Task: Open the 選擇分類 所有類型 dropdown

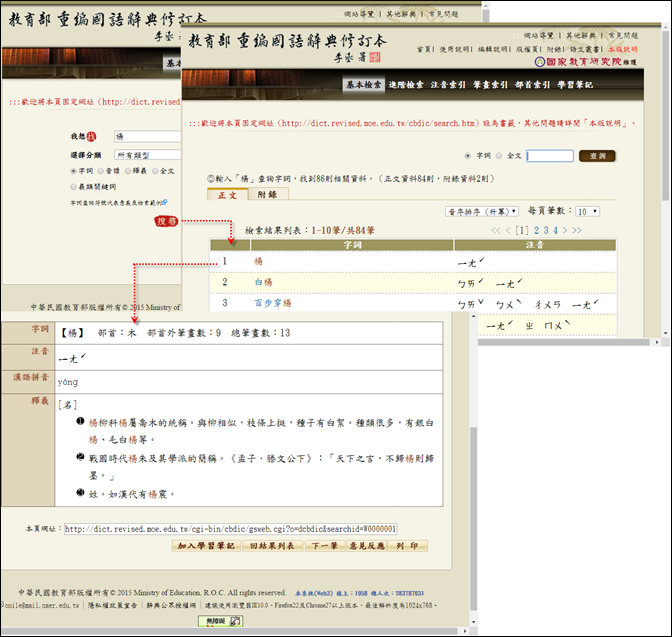Action: point(147,155)
